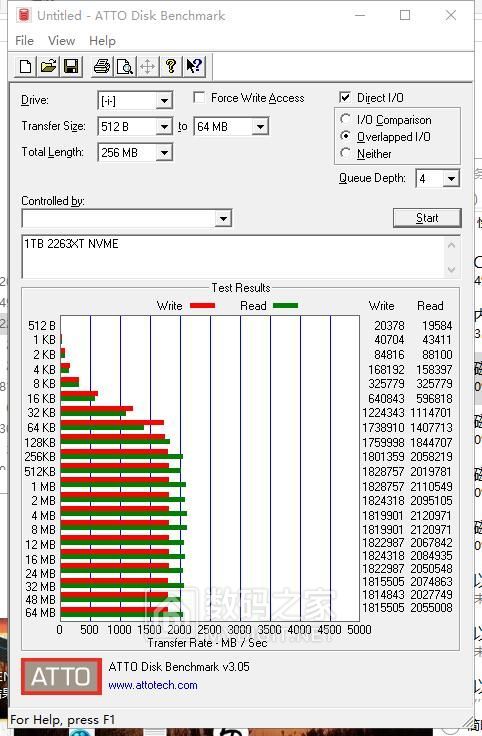Viewport: 482px width, 736px height.
Task: Click the New document toolbar icon
Action: coord(25,66)
